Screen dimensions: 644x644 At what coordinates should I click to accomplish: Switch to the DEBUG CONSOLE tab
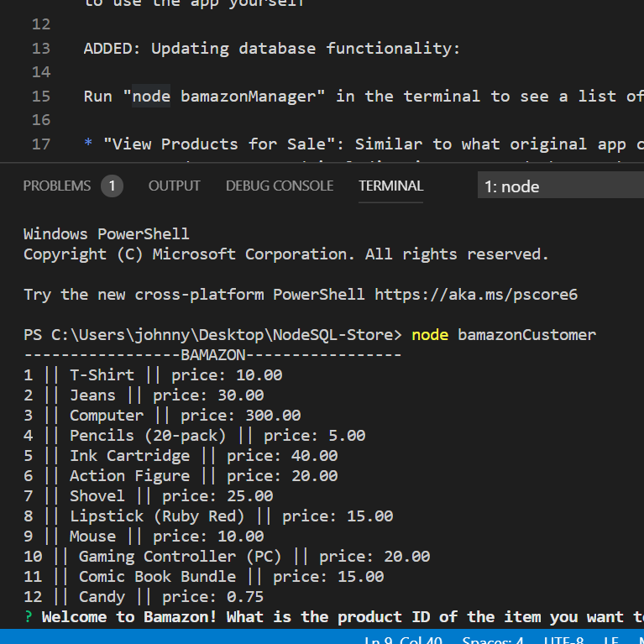tap(279, 186)
